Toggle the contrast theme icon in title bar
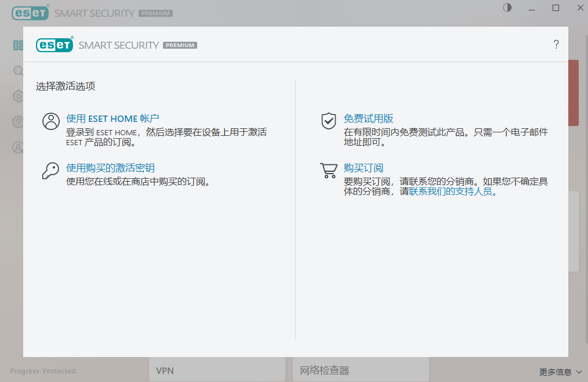Image resolution: width=588 pixels, height=382 pixels. coord(507,8)
